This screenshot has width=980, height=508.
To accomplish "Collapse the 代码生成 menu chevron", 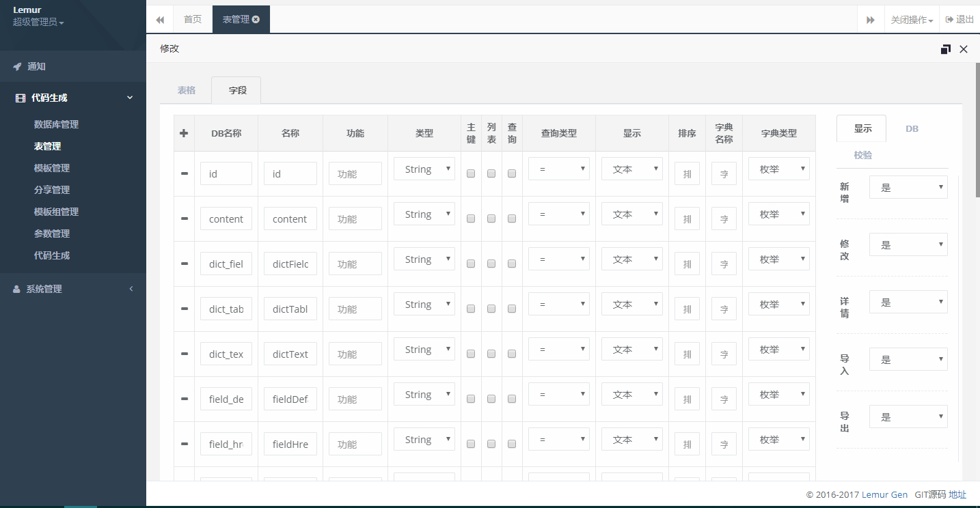I will pos(131,98).
